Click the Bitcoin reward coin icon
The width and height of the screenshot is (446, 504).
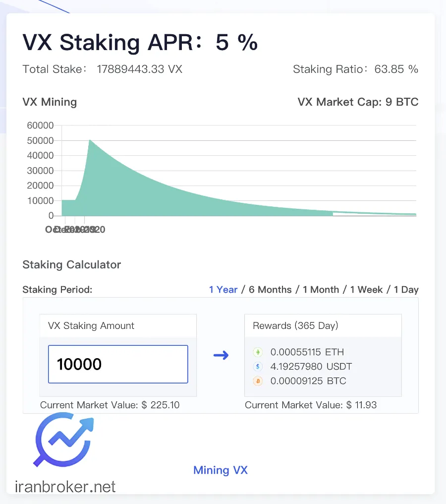pyautogui.click(x=258, y=381)
